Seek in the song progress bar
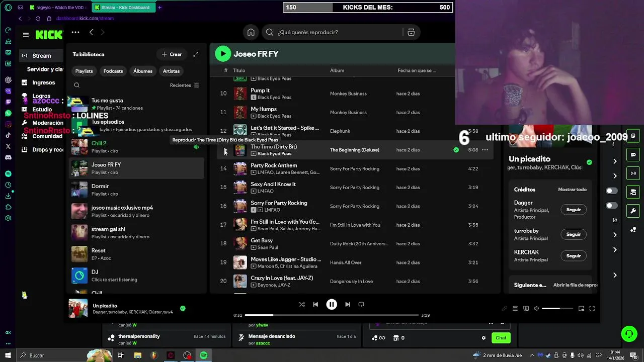Image resolution: width=644 pixels, height=362 pixels. (x=332, y=315)
